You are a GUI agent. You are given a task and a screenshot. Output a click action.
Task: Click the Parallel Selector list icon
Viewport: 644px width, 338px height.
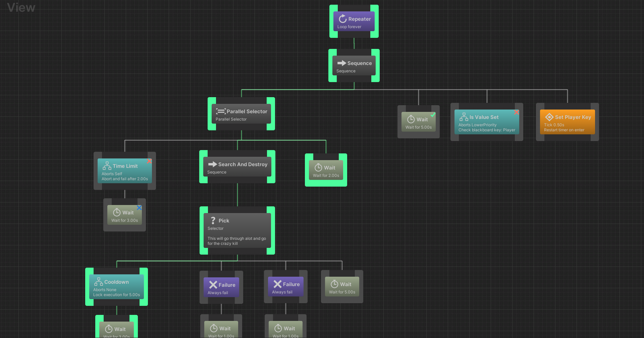(x=221, y=111)
